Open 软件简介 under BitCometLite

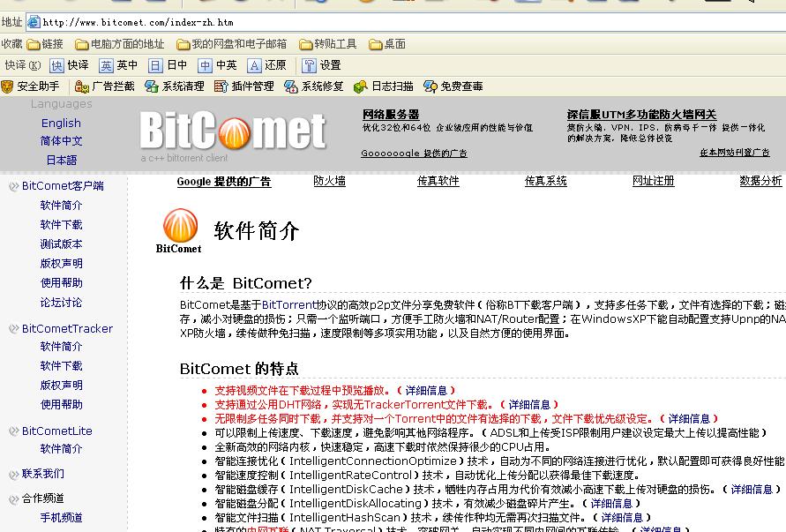[61, 449]
